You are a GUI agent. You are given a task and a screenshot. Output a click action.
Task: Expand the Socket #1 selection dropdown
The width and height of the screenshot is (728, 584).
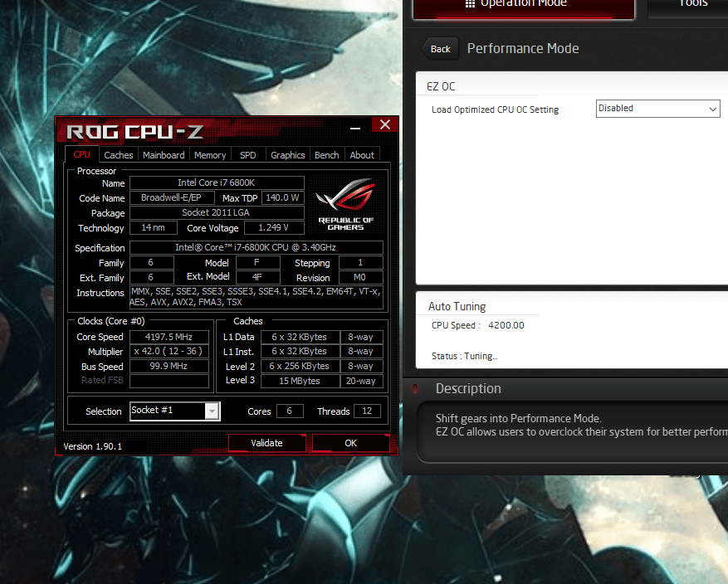(x=212, y=411)
